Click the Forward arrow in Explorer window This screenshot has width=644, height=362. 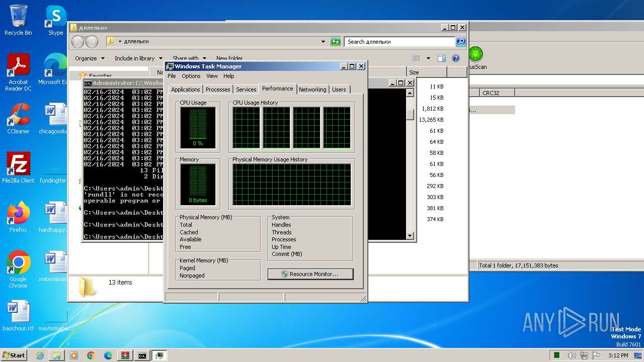[92, 42]
